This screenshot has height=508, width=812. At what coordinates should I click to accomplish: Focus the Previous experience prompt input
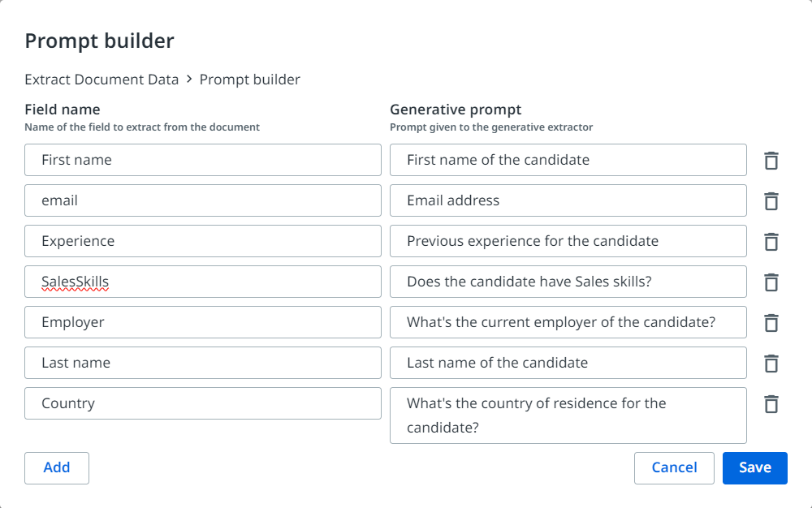tap(568, 241)
